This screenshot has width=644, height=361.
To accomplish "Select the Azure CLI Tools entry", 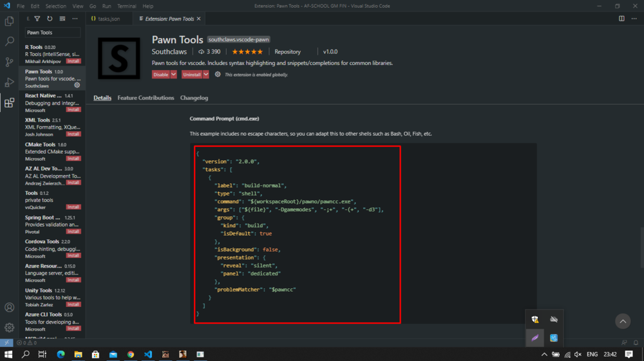I will tap(52, 322).
